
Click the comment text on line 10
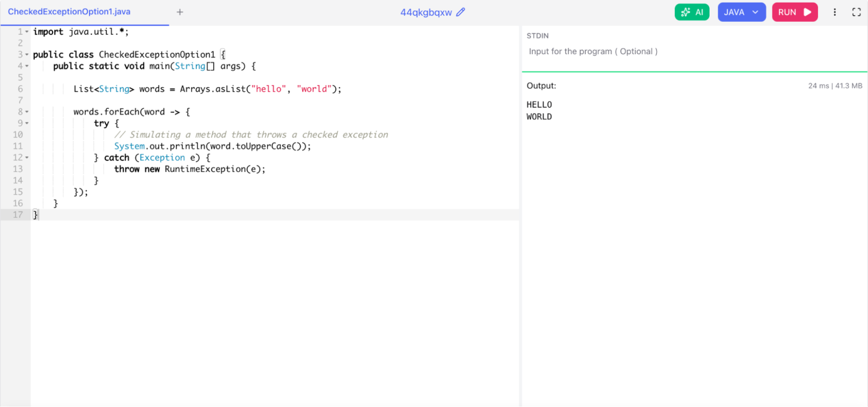(x=251, y=134)
